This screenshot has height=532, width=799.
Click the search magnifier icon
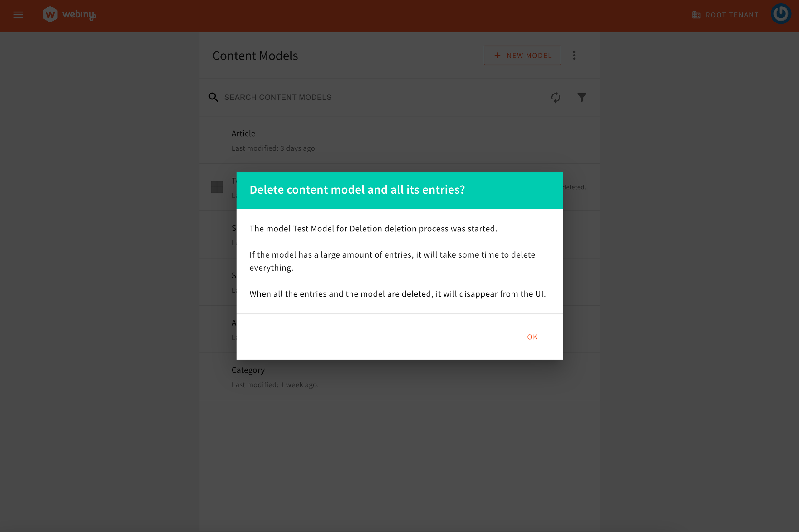[213, 97]
